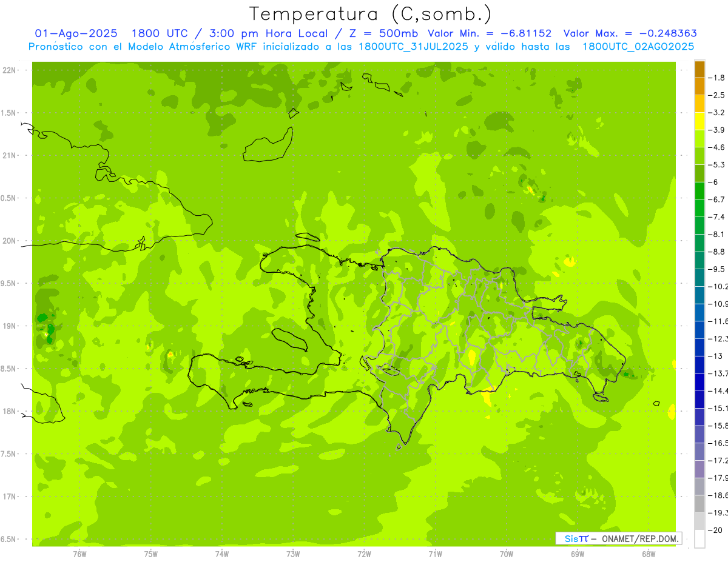The width and height of the screenshot is (728, 562).
Task: Click the '-7.4' colorbar value
Action: pos(716,217)
